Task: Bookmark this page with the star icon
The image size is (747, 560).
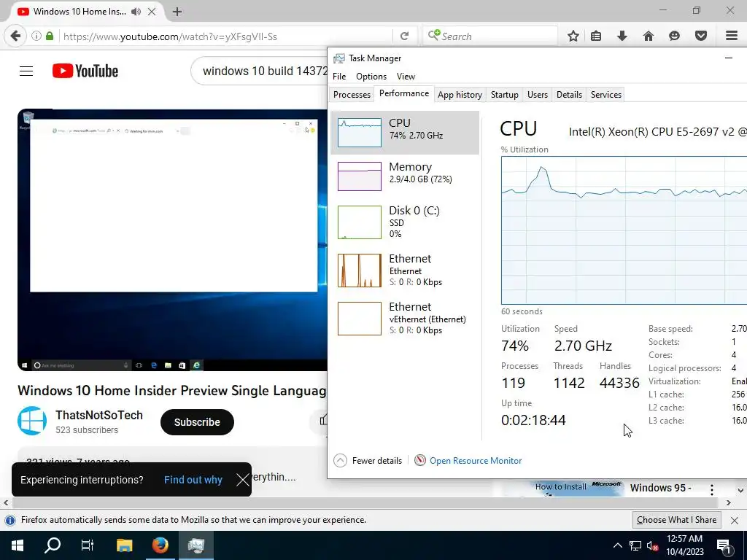Action: point(573,36)
